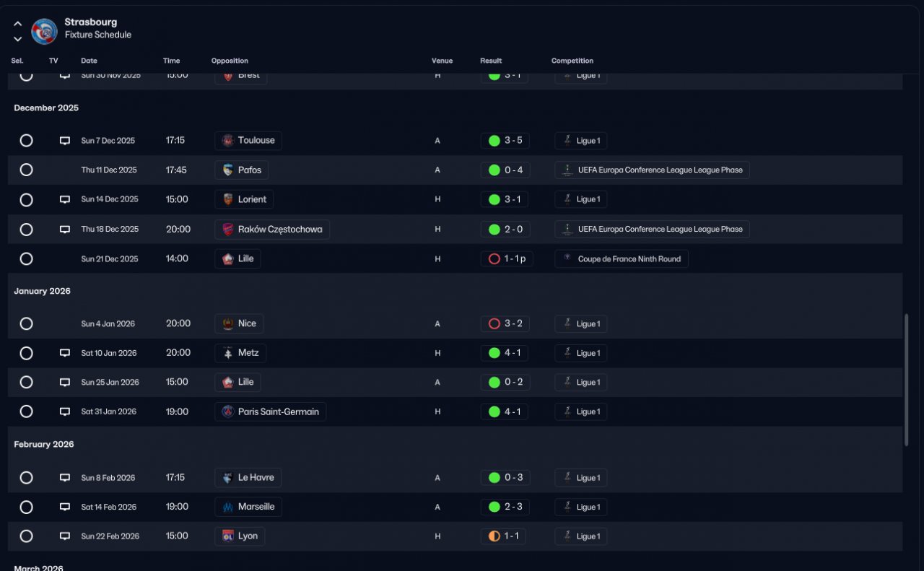
Task: Open Marseille club button
Action: click(248, 507)
